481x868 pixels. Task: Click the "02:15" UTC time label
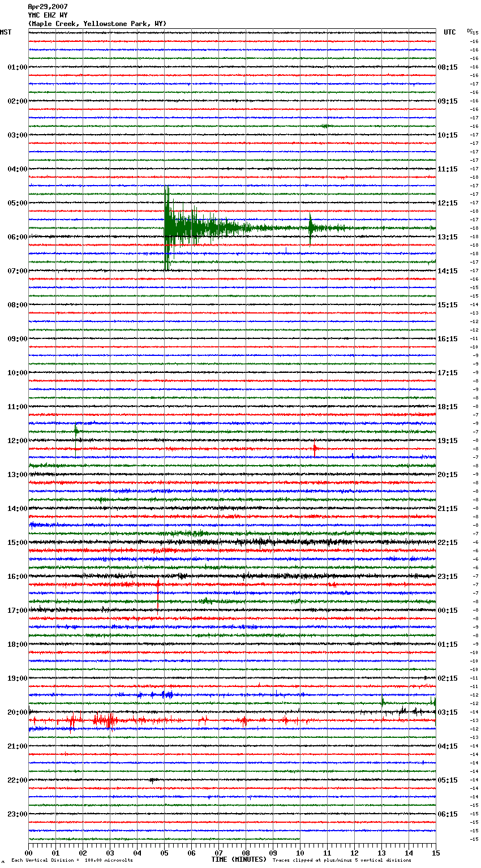448,678
